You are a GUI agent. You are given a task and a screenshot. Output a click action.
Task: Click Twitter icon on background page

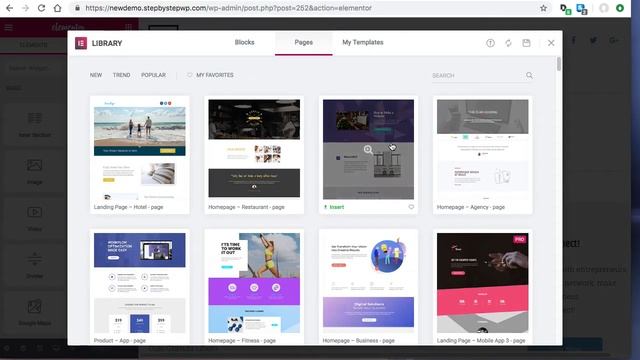593,40
